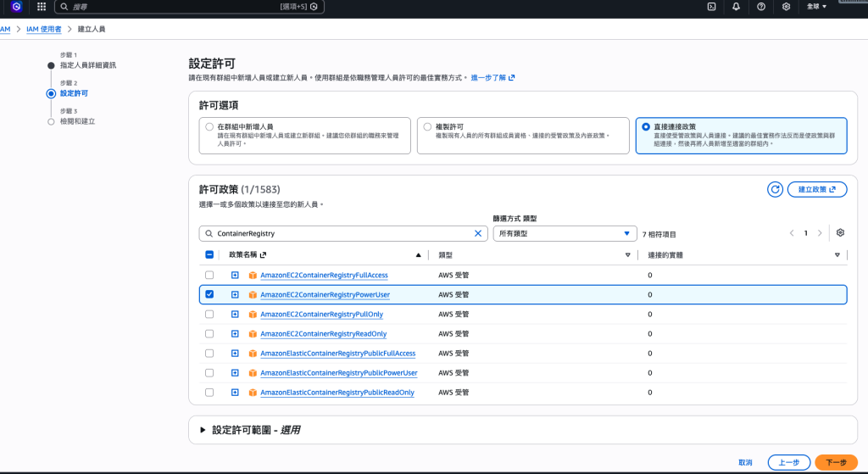Image resolution: width=868 pixels, height=474 pixels.
Task: Expand AmazonElasticContainerRegistryPublicReadOnly policy details
Action: 235,393
